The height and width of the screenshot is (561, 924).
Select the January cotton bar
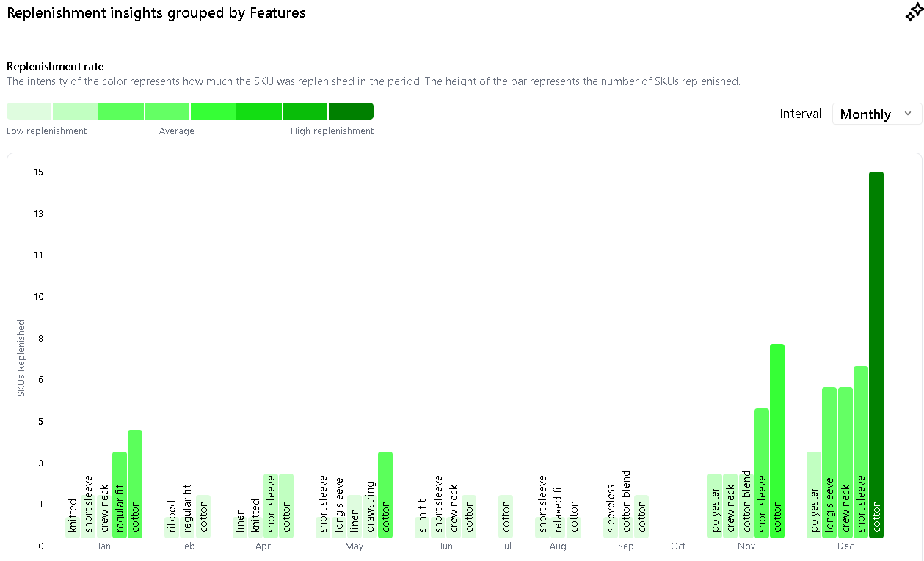point(135,484)
